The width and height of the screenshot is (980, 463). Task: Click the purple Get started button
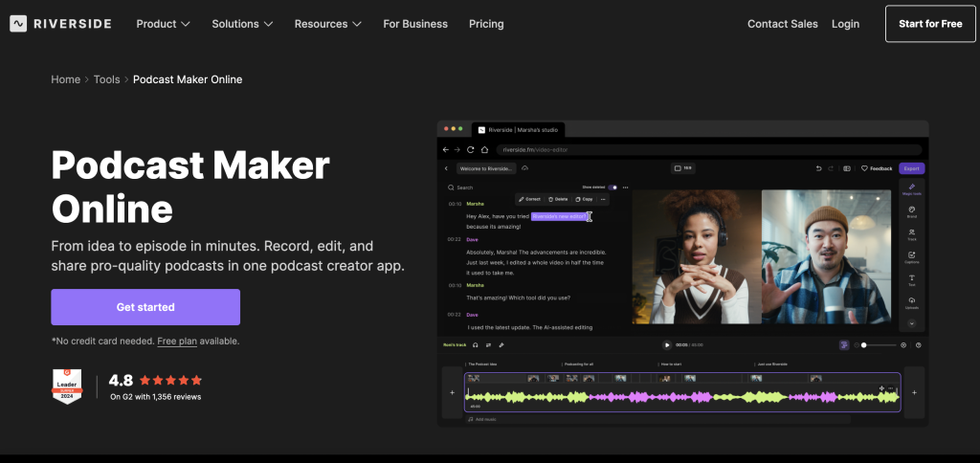145,307
